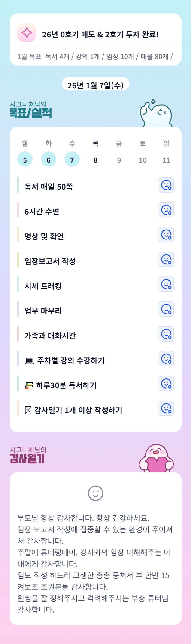Image resolution: width=191 pixels, height=644 pixels.
Task: Select Tuesday the 6th in week row
Action: coord(48,159)
